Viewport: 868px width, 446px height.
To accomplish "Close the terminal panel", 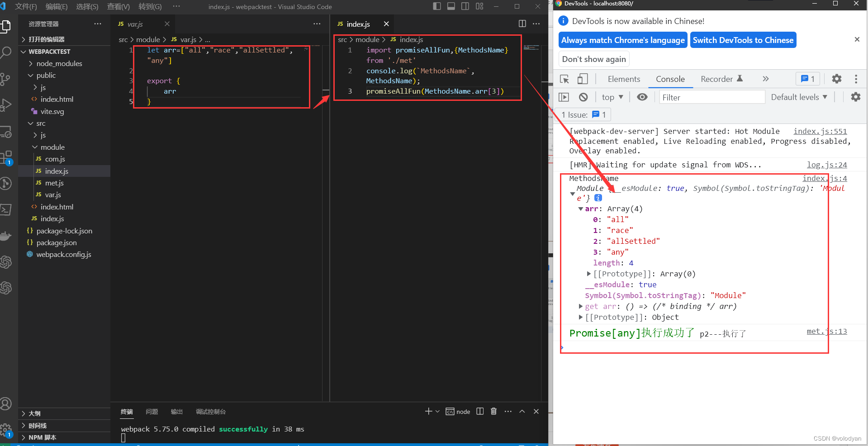I will pos(536,411).
